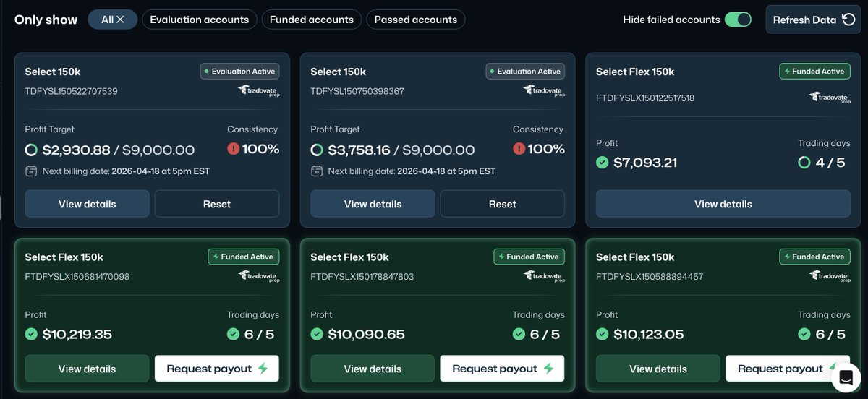Reset account TDFYSL150522707539
868x399 pixels.
point(217,204)
